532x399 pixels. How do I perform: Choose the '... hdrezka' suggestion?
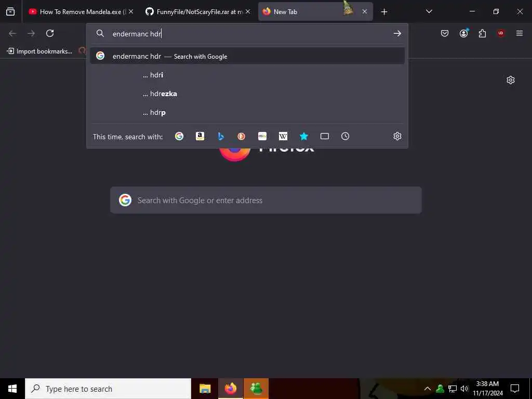[247, 94]
